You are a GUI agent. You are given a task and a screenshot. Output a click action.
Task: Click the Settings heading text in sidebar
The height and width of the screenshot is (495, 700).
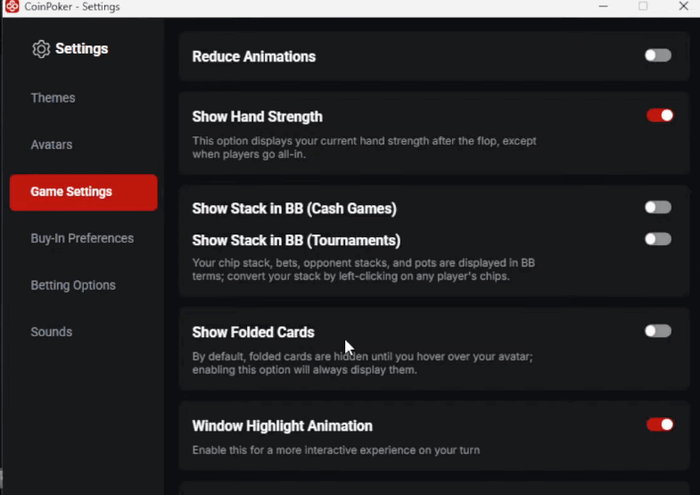click(x=82, y=49)
